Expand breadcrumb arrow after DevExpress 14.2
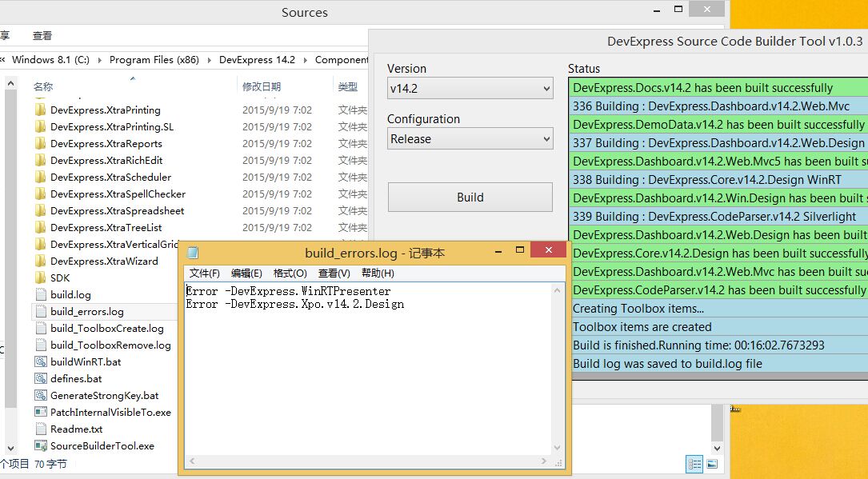The image size is (868, 479). click(305, 60)
